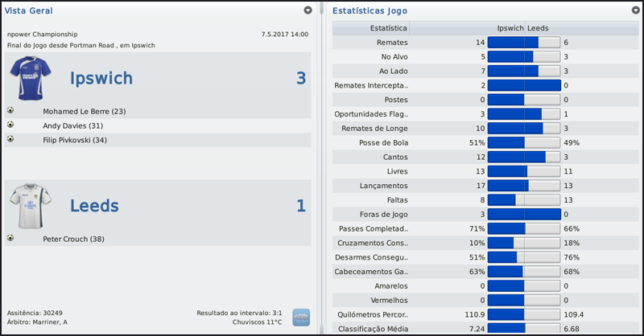Open the large Leeds team name link

tap(95, 206)
